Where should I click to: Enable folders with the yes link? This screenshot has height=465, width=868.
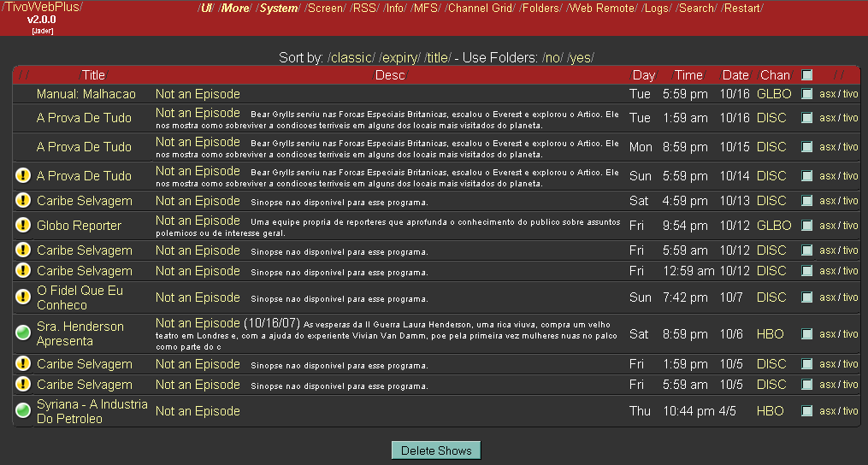click(x=581, y=58)
